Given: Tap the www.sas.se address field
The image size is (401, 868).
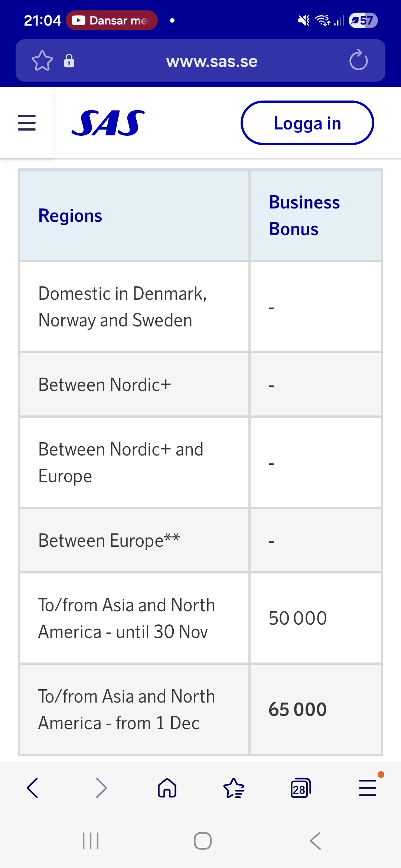Looking at the screenshot, I should tap(212, 61).
